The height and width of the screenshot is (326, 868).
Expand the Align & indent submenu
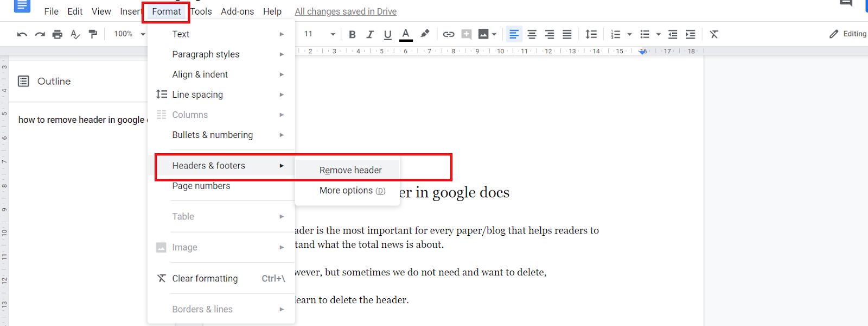pyautogui.click(x=221, y=74)
